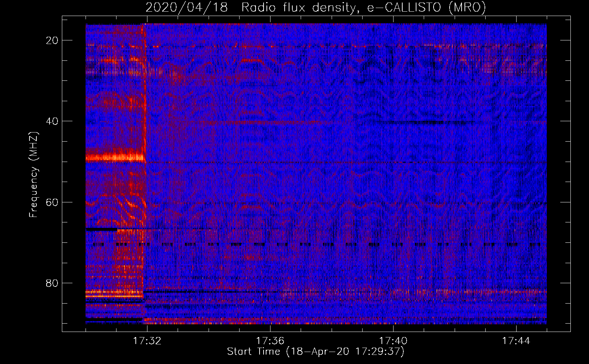Click the 'Start Time (18-Apr-20 17:29:37)' label
Screen dimensions: 589x364
pos(316,352)
